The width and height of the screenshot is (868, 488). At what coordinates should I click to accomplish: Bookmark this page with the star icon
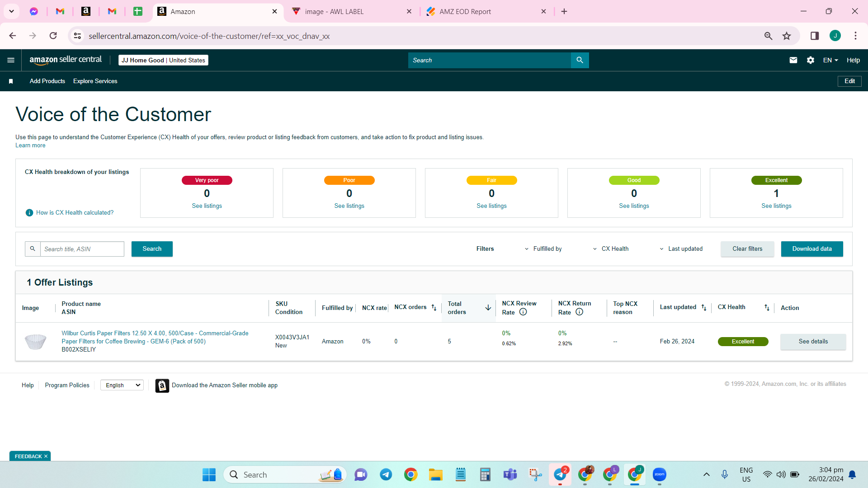(x=787, y=36)
